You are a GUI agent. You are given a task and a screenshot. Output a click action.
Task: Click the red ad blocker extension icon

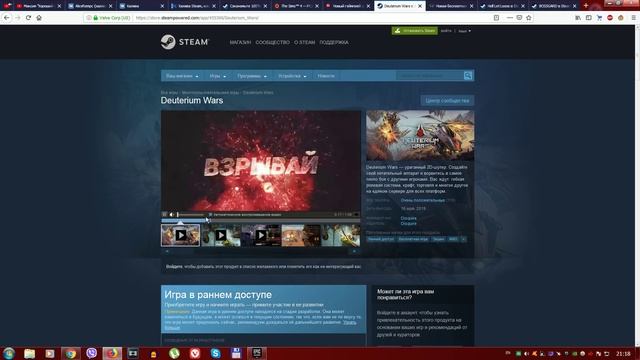610,18
